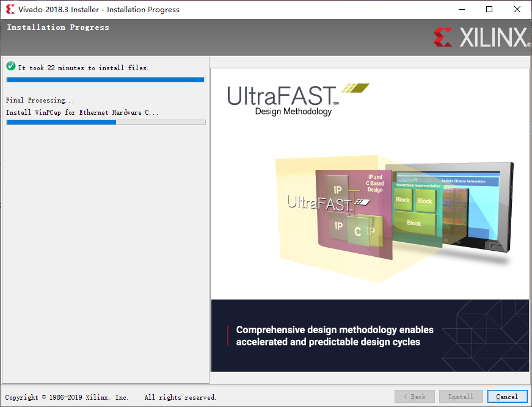Click the disabled Back button
This screenshot has height=407, width=532.
pos(414,397)
